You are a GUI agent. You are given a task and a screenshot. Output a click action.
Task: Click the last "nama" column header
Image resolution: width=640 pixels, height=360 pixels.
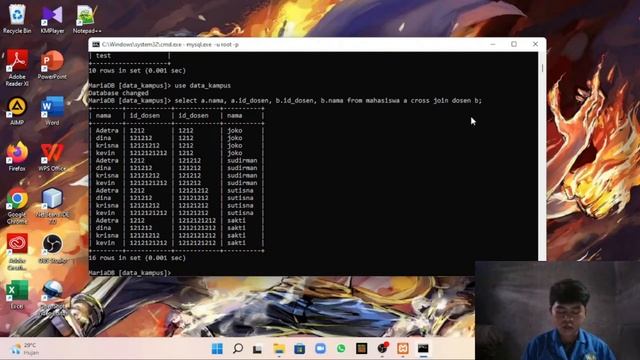[x=235, y=116]
